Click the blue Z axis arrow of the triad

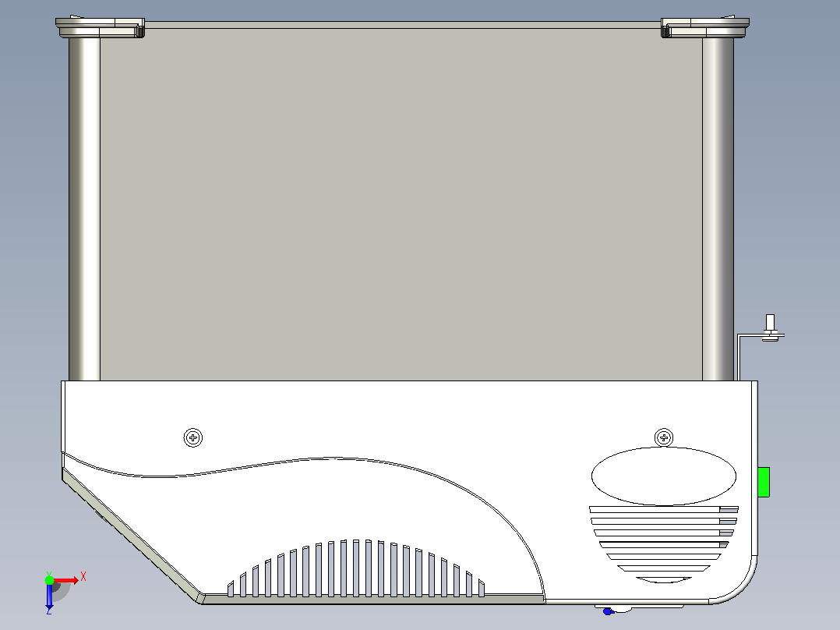tap(49, 596)
